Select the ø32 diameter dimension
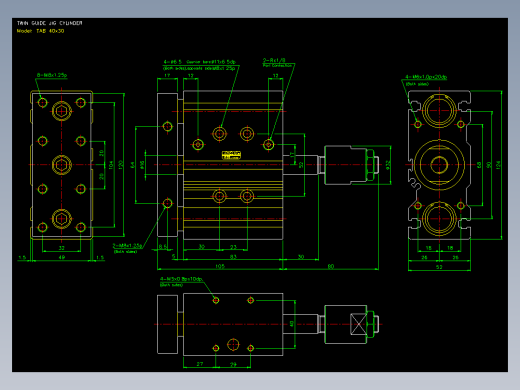The height and width of the screenshot is (390, 520). coord(388,165)
